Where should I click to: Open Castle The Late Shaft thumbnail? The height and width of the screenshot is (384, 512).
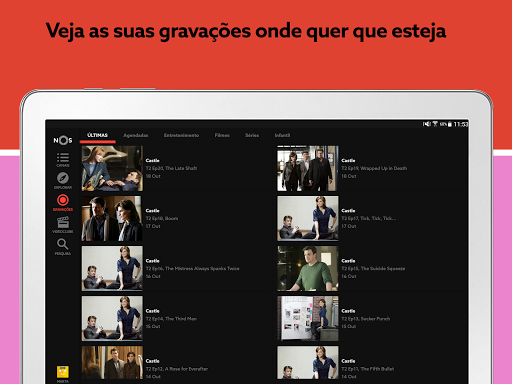point(112,168)
